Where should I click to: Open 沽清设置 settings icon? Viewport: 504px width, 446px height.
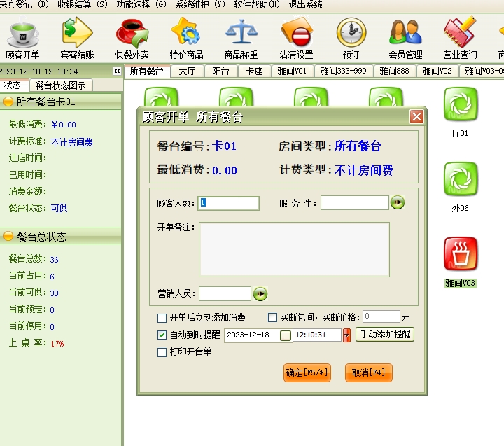[296, 36]
